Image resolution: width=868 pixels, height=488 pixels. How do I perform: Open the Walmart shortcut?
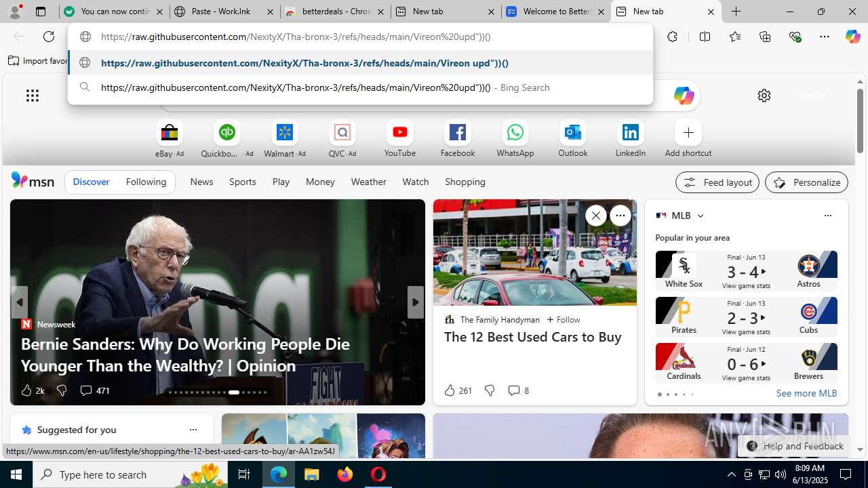click(x=284, y=139)
